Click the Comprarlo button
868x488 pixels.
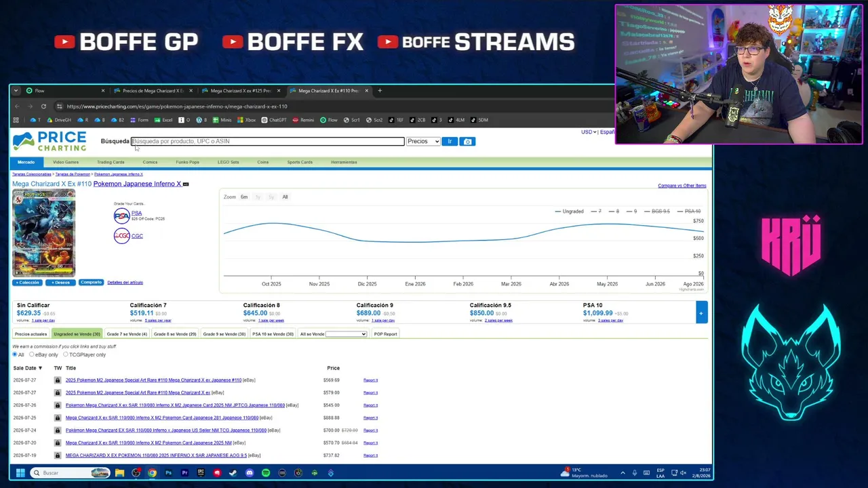pyautogui.click(x=91, y=283)
